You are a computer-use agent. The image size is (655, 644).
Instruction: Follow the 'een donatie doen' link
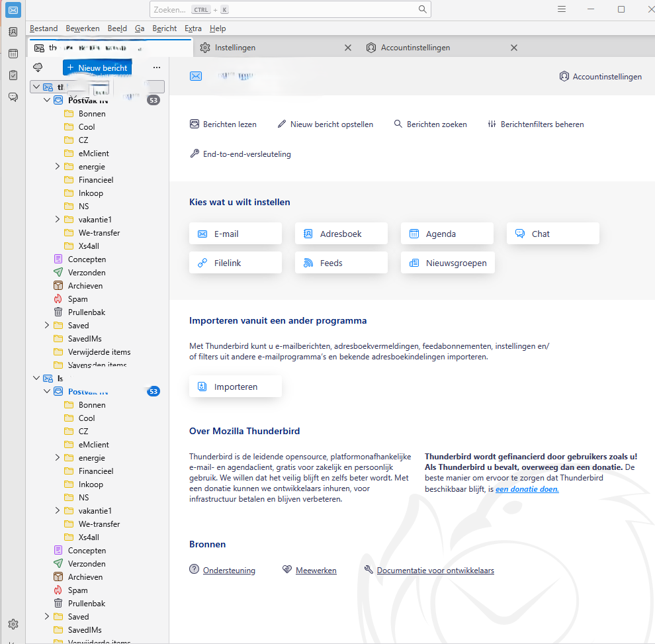[527, 489]
